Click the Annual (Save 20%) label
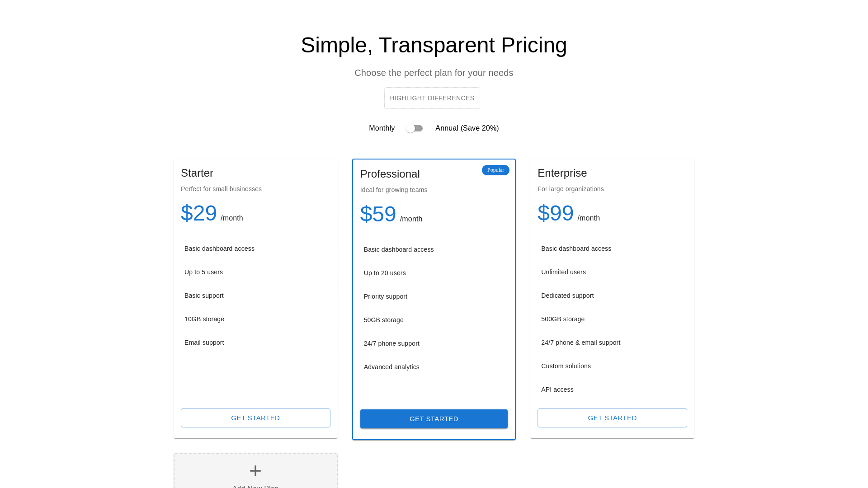Viewport: 868px width, 488px height. (x=467, y=128)
